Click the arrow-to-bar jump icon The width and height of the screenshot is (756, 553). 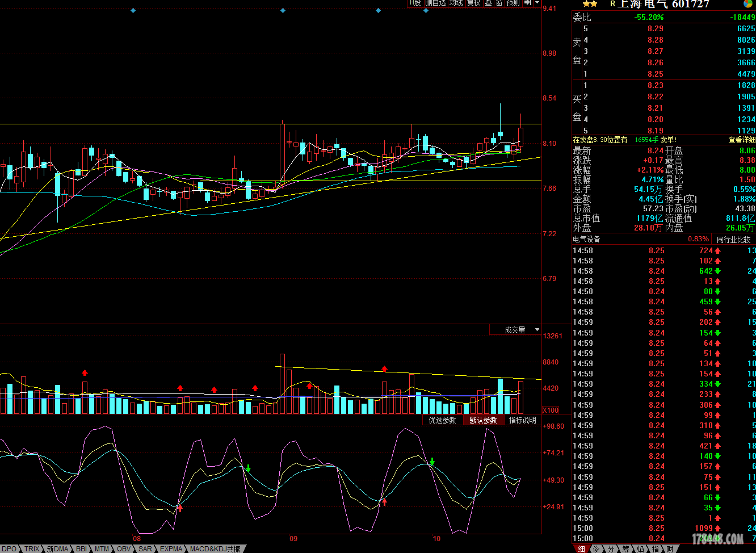click(x=528, y=3)
